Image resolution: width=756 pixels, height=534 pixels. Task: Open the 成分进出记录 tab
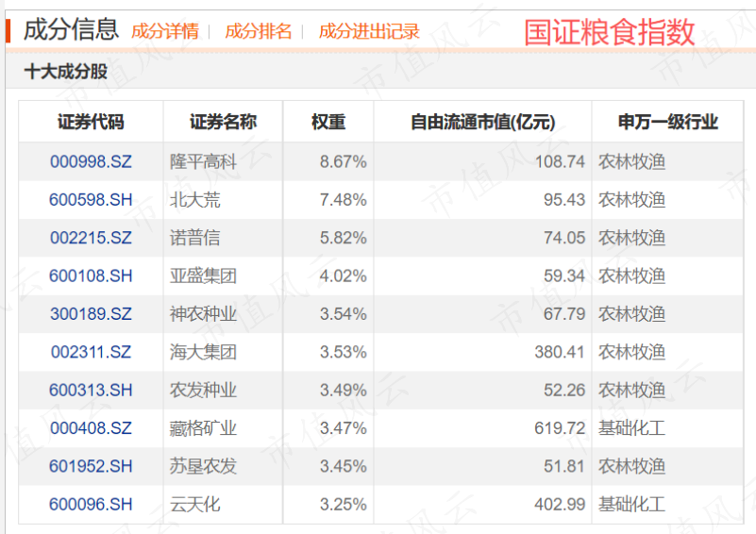click(x=369, y=32)
